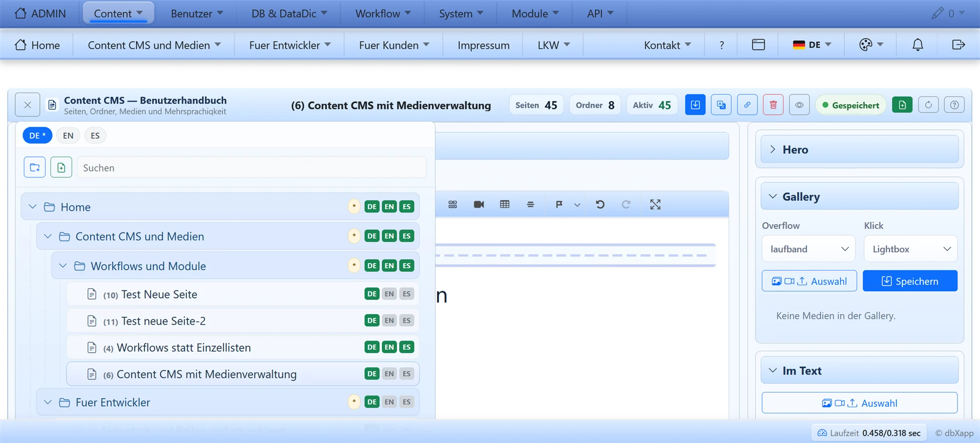Open page Test neue Seite-2
Image resolution: width=980 pixels, height=443 pixels.
pyautogui.click(x=243, y=321)
